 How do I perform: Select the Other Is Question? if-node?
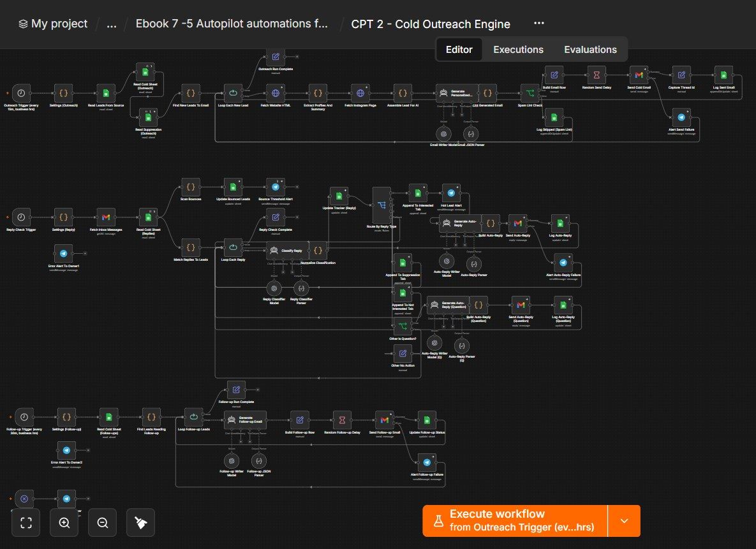pyautogui.click(x=403, y=326)
